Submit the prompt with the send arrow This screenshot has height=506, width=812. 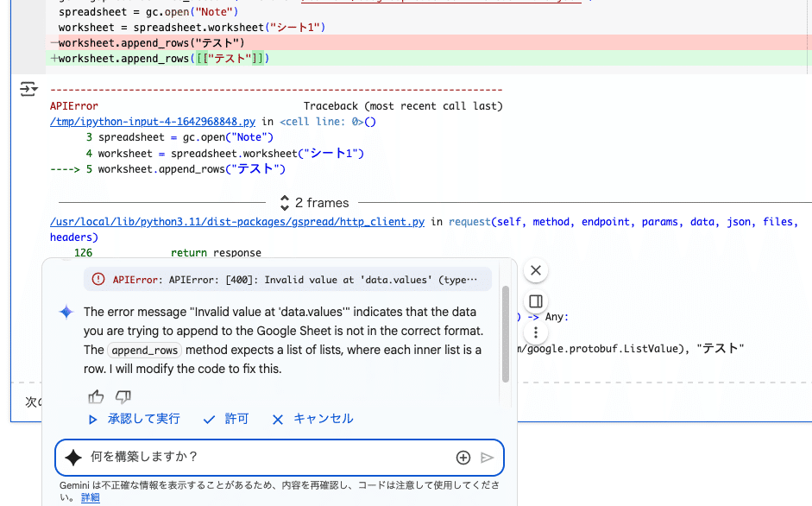pos(488,458)
